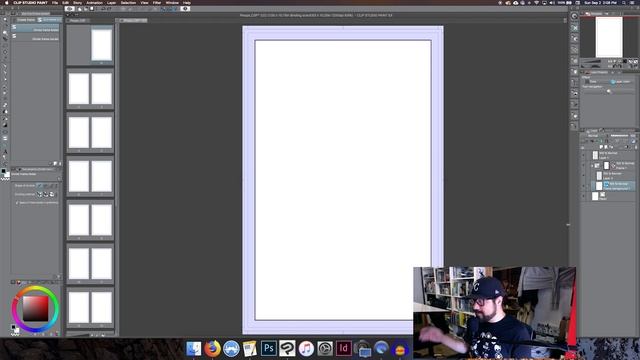Click Tone effect icon in Layer Property

(587, 82)
